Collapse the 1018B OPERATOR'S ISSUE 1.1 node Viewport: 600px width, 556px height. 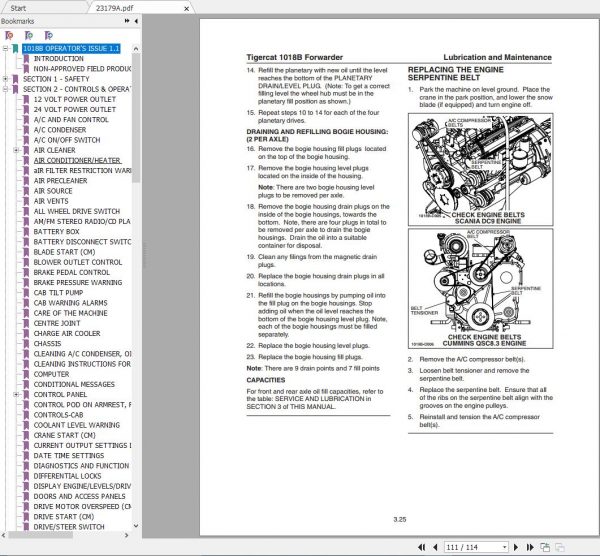click(x=5, y=49)
